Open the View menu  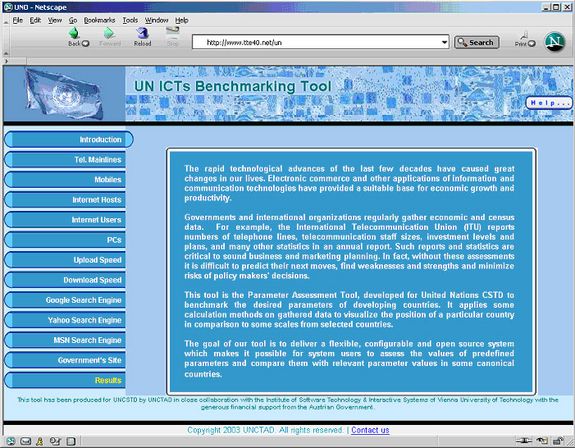pos(55,20)
